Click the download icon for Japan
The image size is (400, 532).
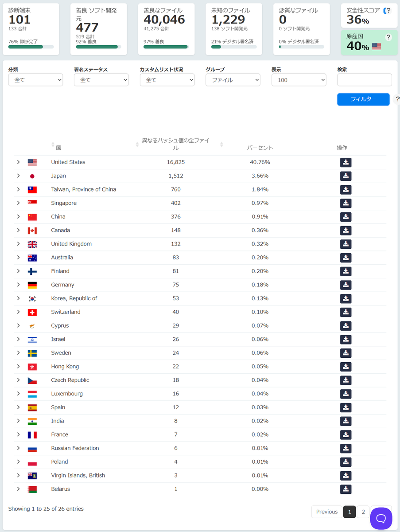click(x=346, y=176)
